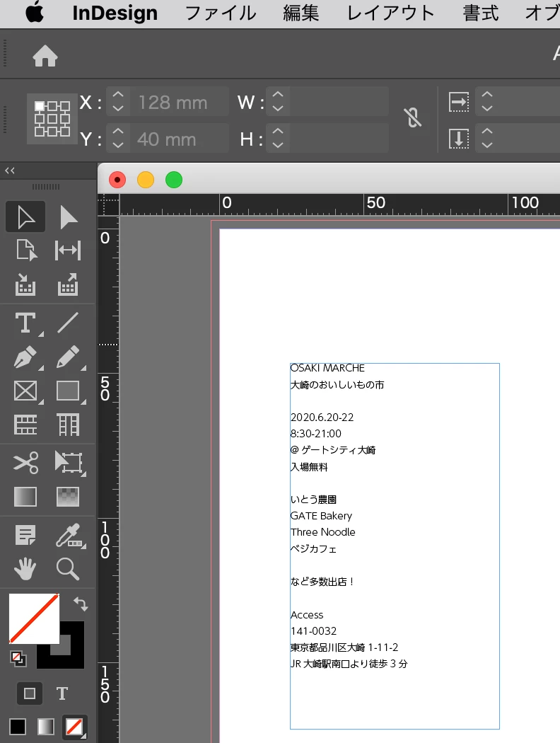Image resolution: width=560 pixels, height=743 pixels.
Task: Open the Apple menu
Action: point(35,13)
